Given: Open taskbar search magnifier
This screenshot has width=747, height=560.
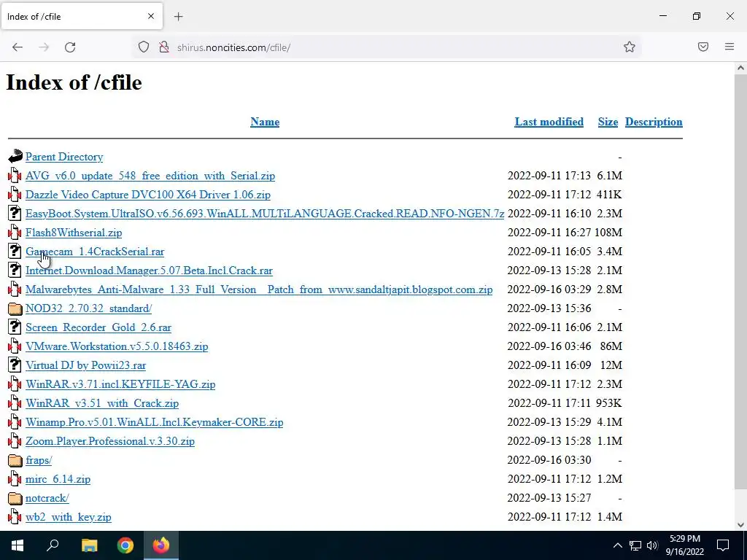Looking at the screenshot, I should click(53, 545).
